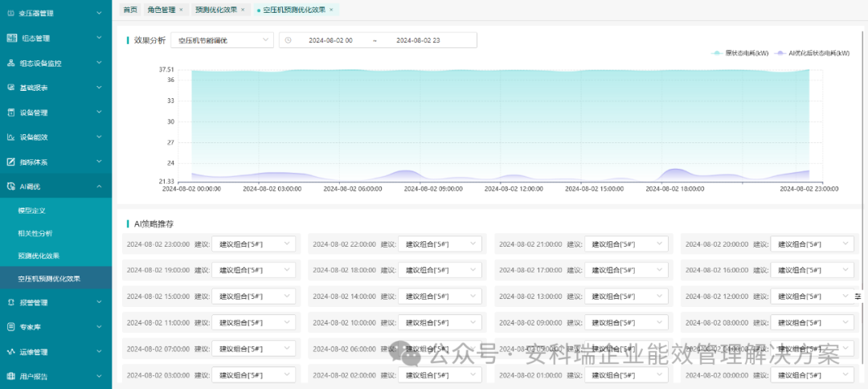Open suggestion dropdown for 2024-08-02 23:00:00
This screenshot has width=868, height=389.
point(253,244)
